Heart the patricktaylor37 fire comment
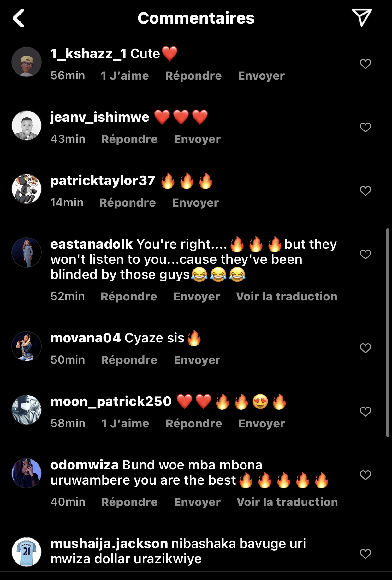The height and width of the screenshot is (580, 392). (365, 191)
